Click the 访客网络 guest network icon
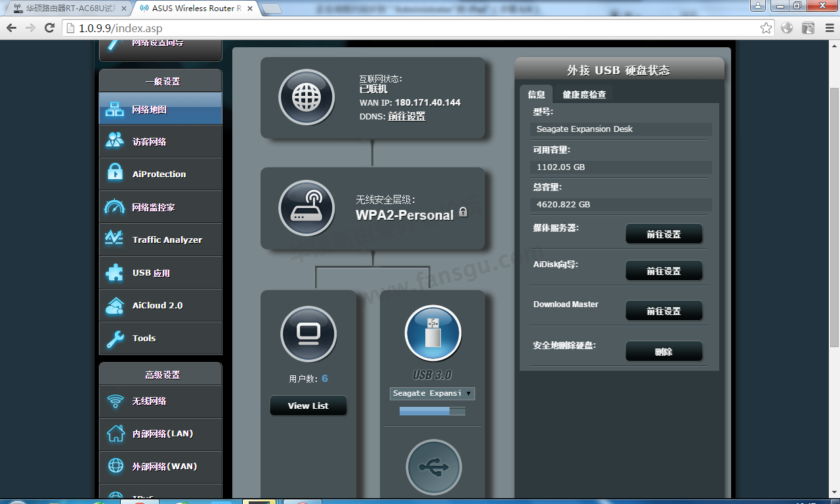The height and width of the screenshot is (504, 840). pos(115,141)
